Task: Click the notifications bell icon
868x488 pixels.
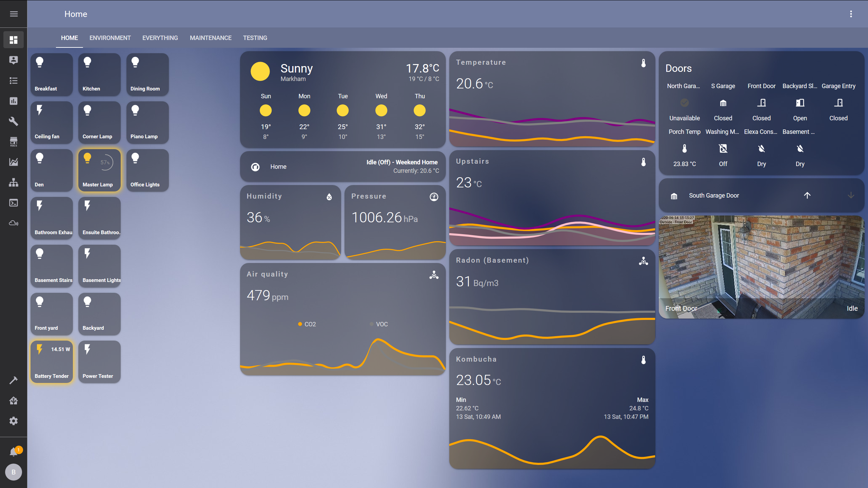Action: [14, 451]
